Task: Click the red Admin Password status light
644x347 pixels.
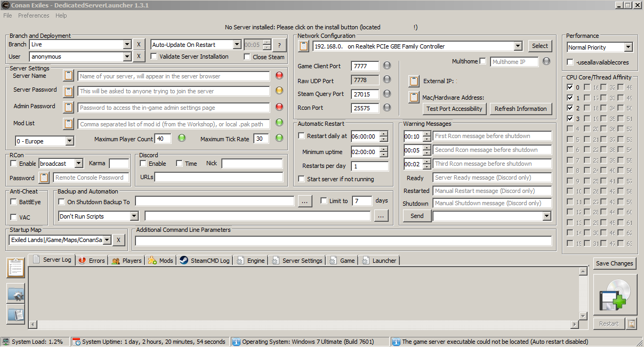Action: coord(279,107)
